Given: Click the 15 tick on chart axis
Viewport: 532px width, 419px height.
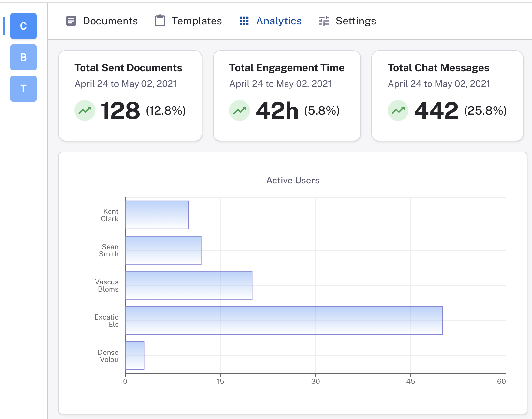Looking at the screenshot, I should tap(220, 381).
